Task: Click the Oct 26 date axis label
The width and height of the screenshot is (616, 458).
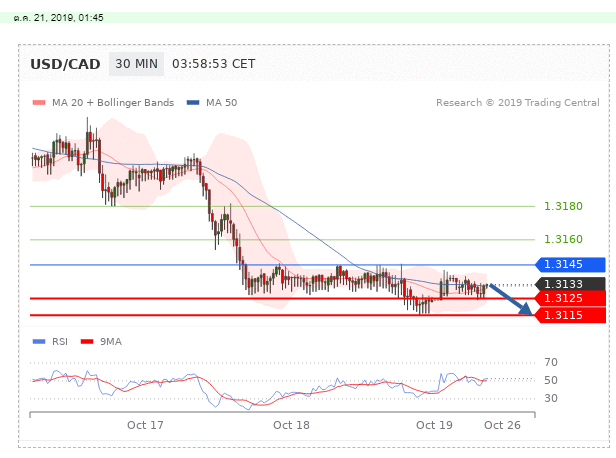Action: click(x=502, y=425)
